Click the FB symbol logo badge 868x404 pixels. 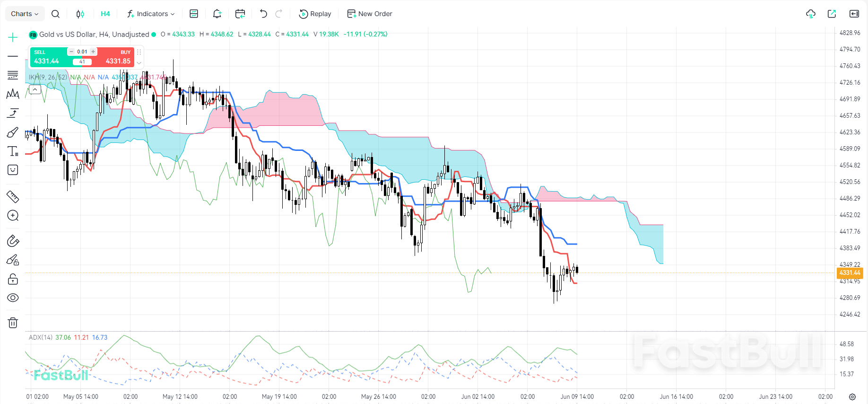pos(33,35)
